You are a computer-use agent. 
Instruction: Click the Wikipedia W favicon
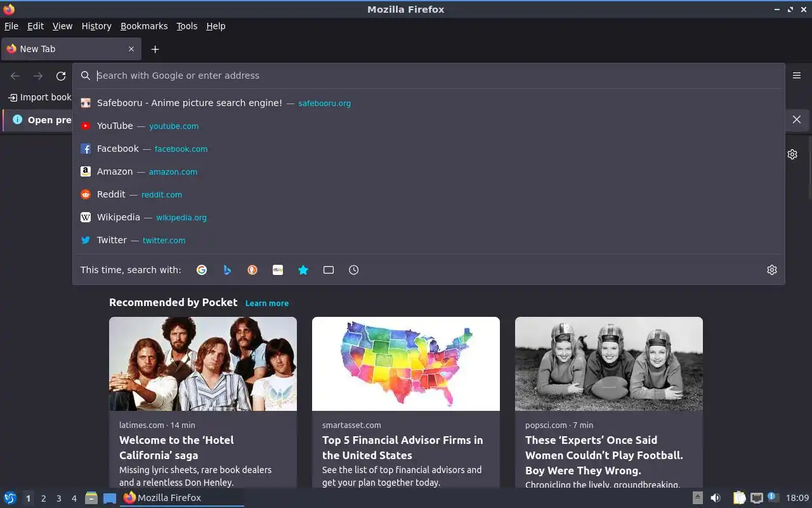[86, 217]
